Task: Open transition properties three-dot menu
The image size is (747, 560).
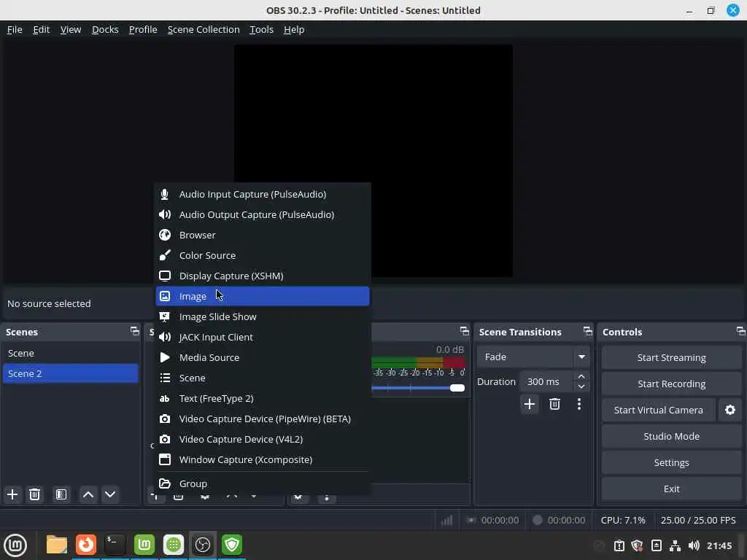Action: (x=578, y=404)
